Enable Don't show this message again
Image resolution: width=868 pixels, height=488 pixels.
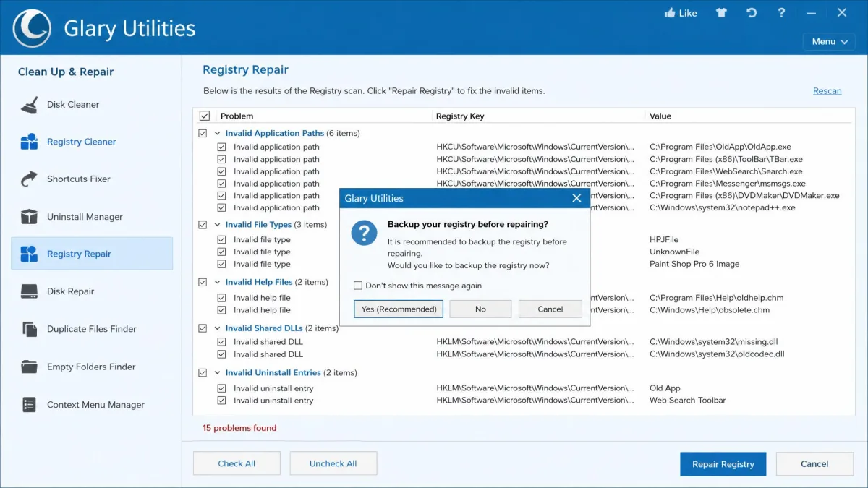coord(358,286)
